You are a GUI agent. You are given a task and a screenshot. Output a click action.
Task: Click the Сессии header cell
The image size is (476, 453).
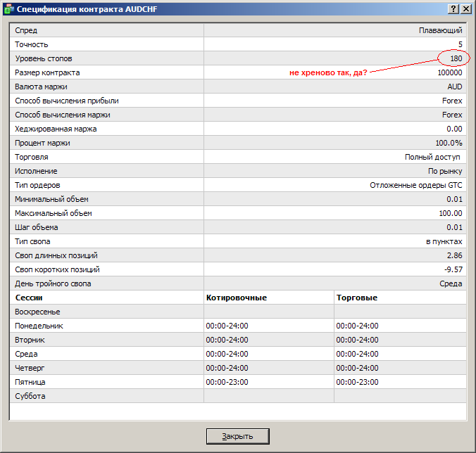(x=107, y=298)
